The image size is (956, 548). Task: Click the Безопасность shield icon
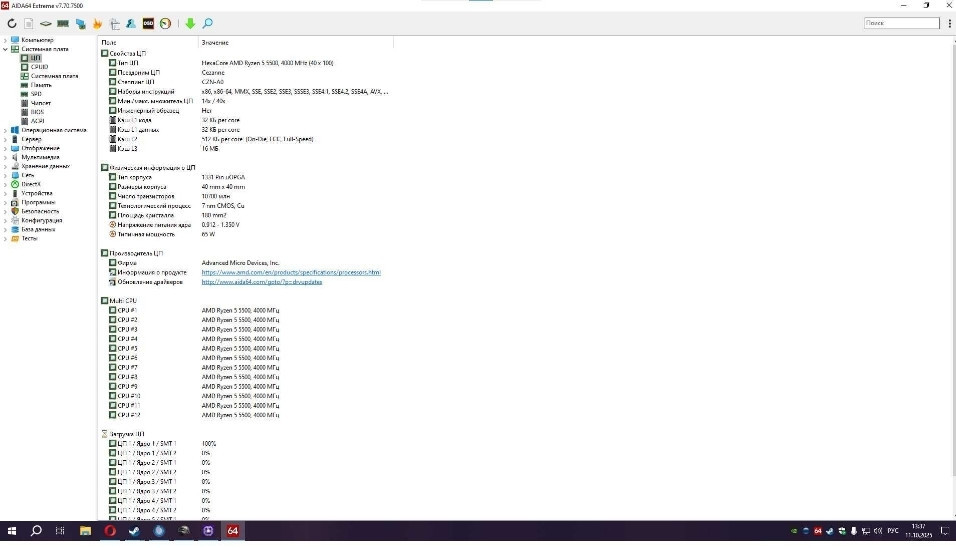coord(15,212)
